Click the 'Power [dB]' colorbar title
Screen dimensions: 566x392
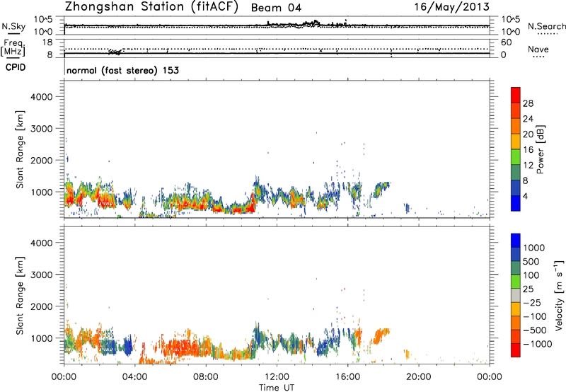[x=541, y=149]
